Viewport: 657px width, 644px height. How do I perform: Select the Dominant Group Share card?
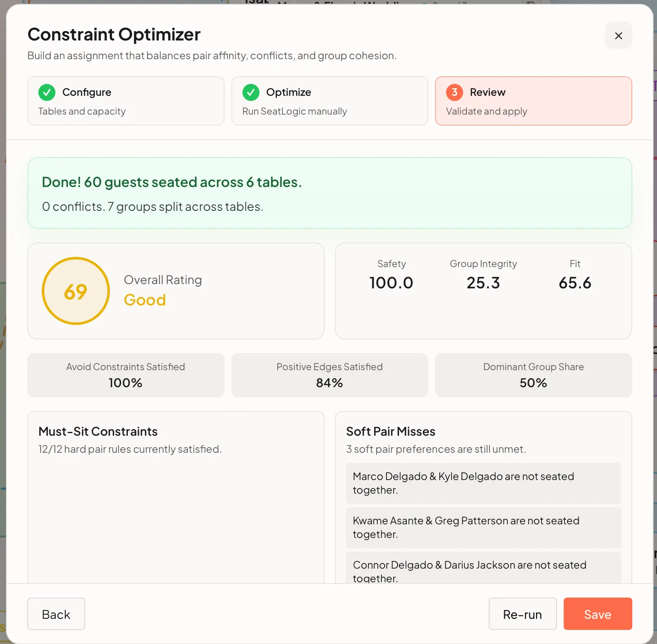pyautogui.click(x=533, y=375)
